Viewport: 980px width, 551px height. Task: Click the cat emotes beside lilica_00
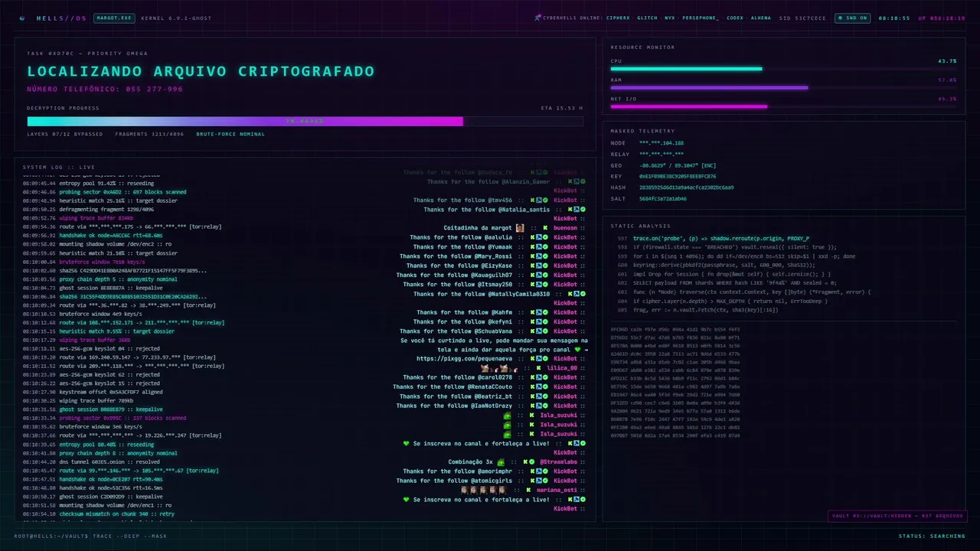pyautogui.click(x=499, y=368)
